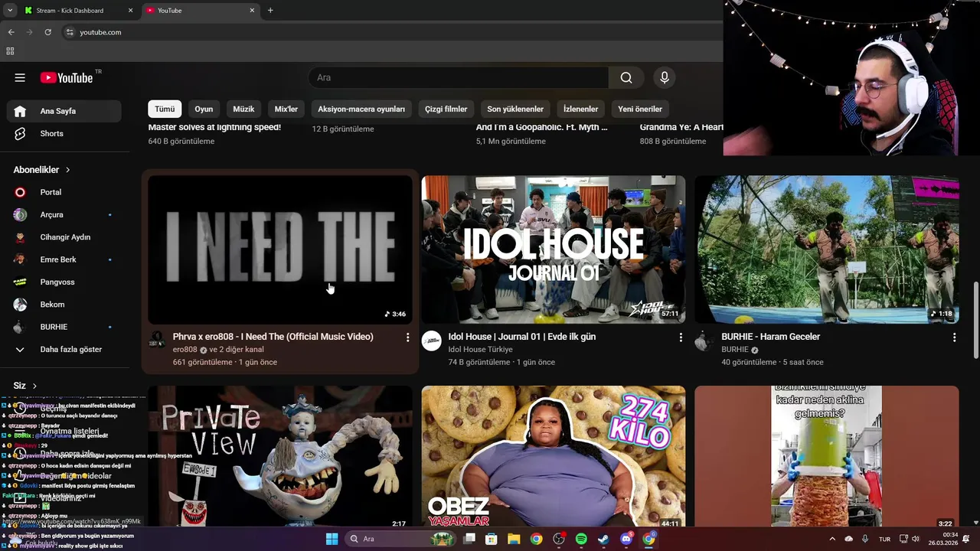
Task: Open a new browser tab with plus
Action: click(270, 11)
